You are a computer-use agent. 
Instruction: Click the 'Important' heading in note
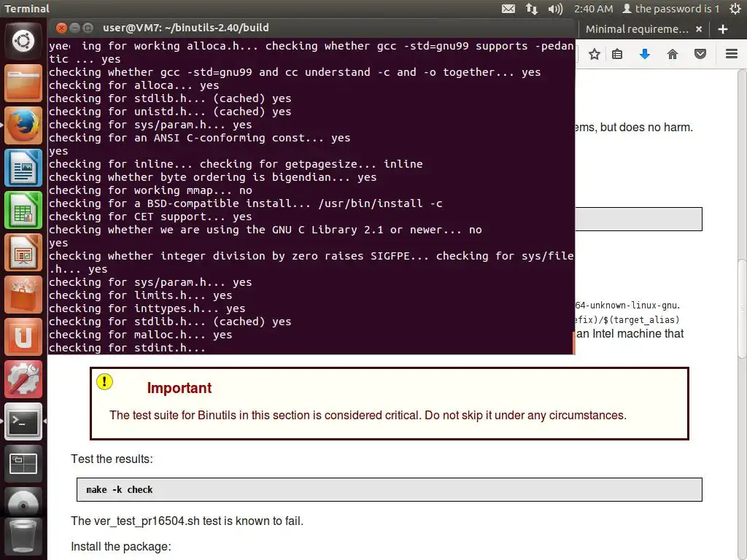(x=179, y=388)
